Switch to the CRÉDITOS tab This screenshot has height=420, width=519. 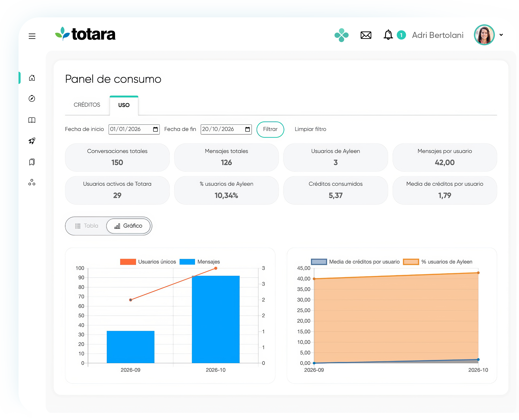[x=87, y=105]
